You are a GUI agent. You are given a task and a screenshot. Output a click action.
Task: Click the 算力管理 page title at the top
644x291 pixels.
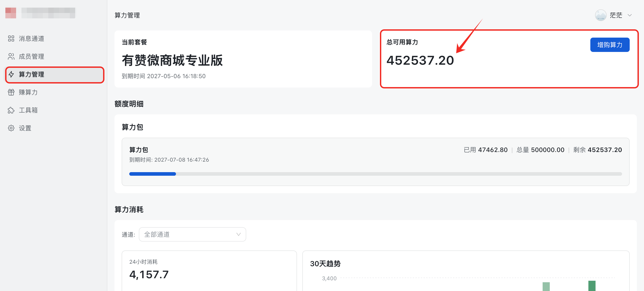point(127,15)
